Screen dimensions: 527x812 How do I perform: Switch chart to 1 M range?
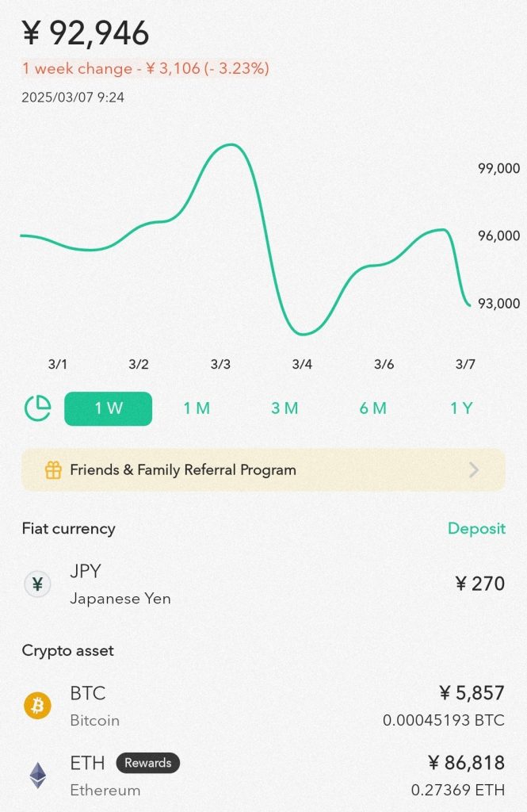pos(197,408)
